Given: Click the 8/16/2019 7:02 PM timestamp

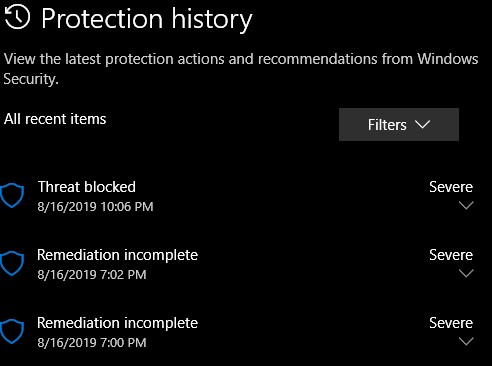Looking at the screenshot, I should coord(92,275).
